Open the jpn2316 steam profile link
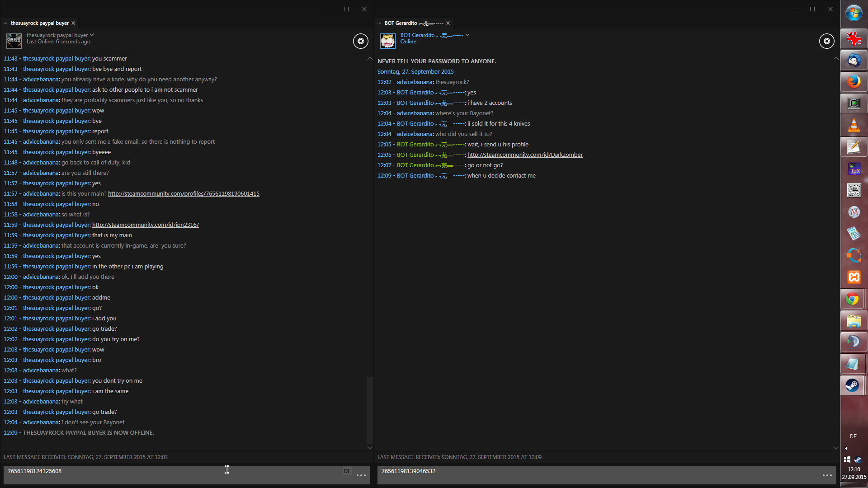 point(145,225)
